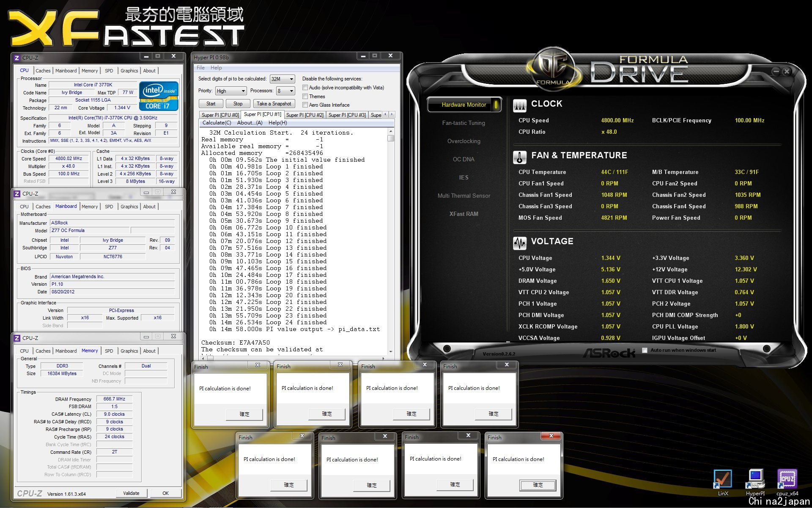Minimize the Formula Drive window

click(776, 72)
